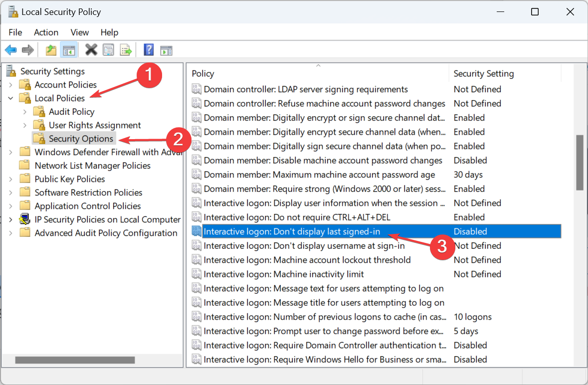Sort by the Policy column header

[x=318, y=73]
